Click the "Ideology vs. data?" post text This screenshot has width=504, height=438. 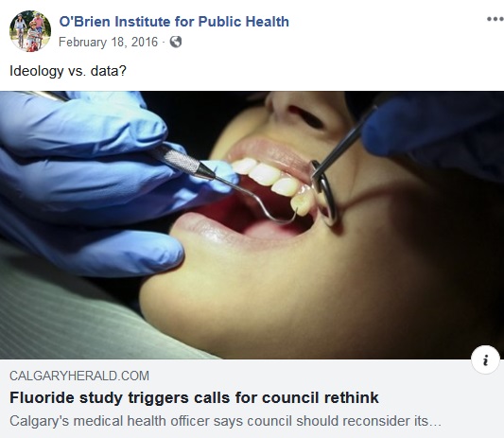[68, 71]
